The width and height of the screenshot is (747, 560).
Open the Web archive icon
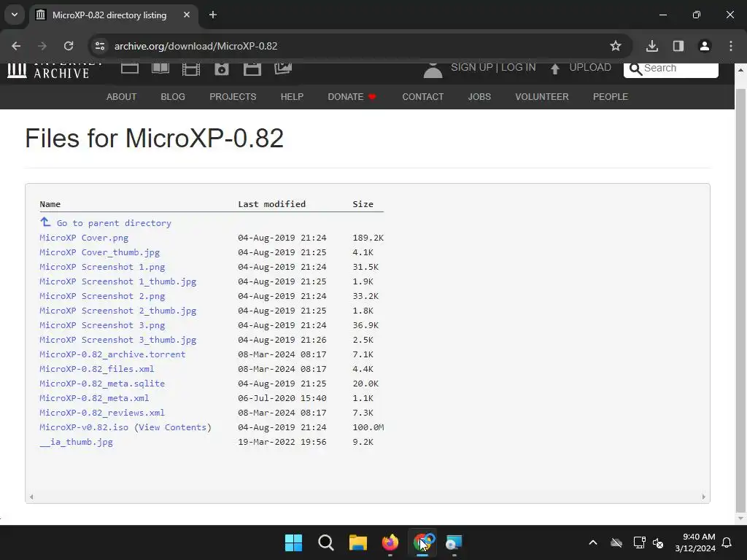pyautogui.click(x=130, y=69)
